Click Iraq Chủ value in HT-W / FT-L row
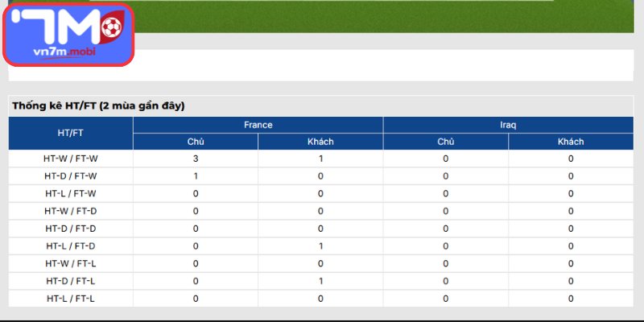This screenshot has width=644, height=322. click(x=446, y=264)
